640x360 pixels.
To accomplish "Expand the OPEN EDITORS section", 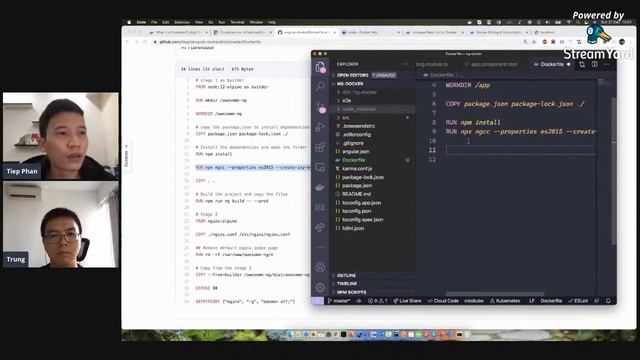I will point(373,75).
